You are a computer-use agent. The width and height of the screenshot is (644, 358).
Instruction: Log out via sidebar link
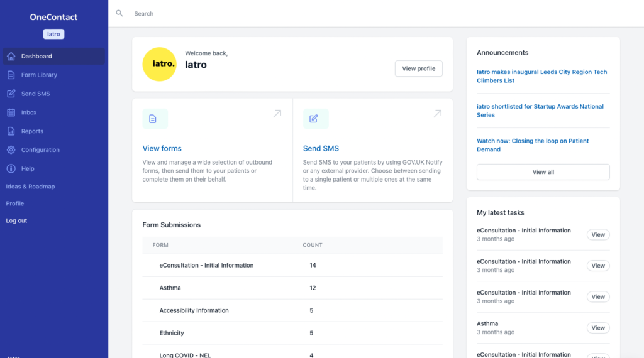tap(16, 220)
